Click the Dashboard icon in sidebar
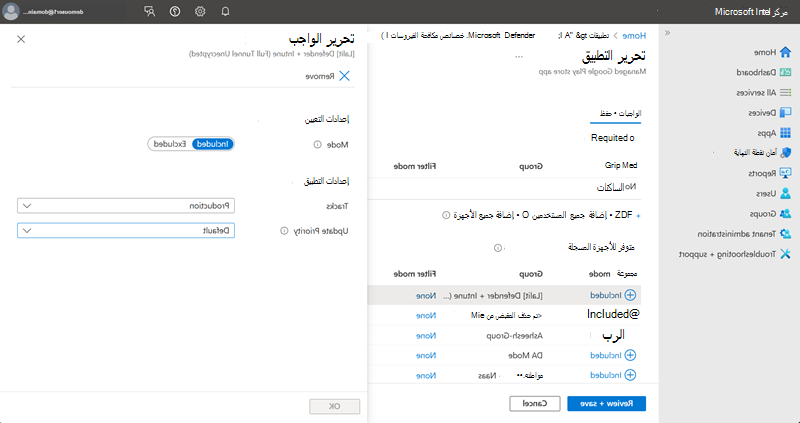The image size is (800, 423). tap(786, 72)
